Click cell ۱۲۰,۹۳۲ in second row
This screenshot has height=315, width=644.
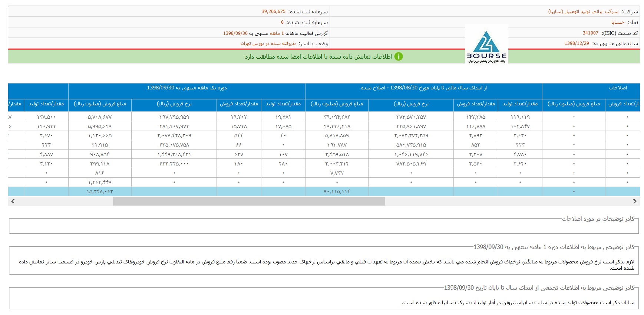click(46, 126)
